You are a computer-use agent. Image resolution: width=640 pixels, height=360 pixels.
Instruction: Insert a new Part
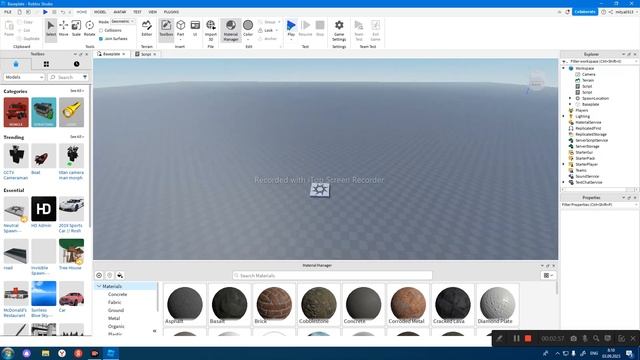(180, 29)
